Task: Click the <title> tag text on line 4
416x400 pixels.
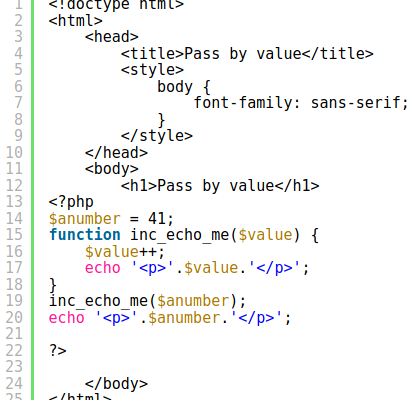Action: click(x=247, y=54)
